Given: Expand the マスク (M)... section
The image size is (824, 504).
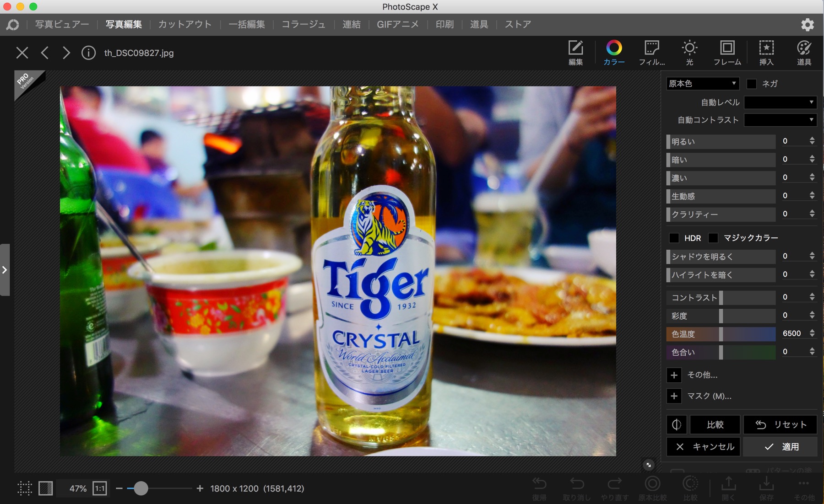Looking at the screenshot, I should tap(674, 396).
